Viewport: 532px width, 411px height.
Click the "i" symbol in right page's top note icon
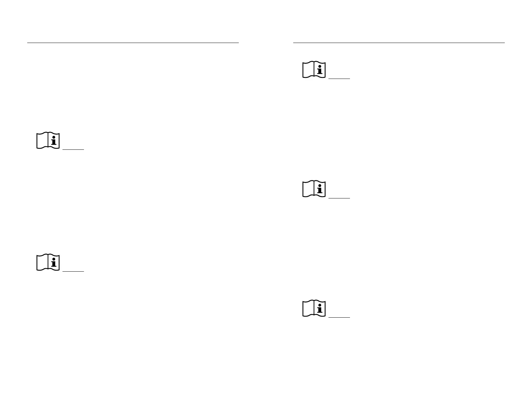tap(319, 70)
